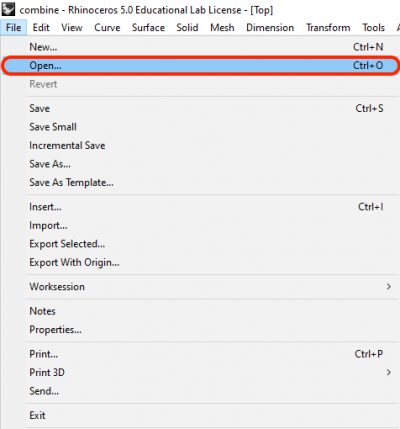This screenshot has width=400, height=429.
Task: Click Exit to quit Rhino
Action: (x=200, y=415)
